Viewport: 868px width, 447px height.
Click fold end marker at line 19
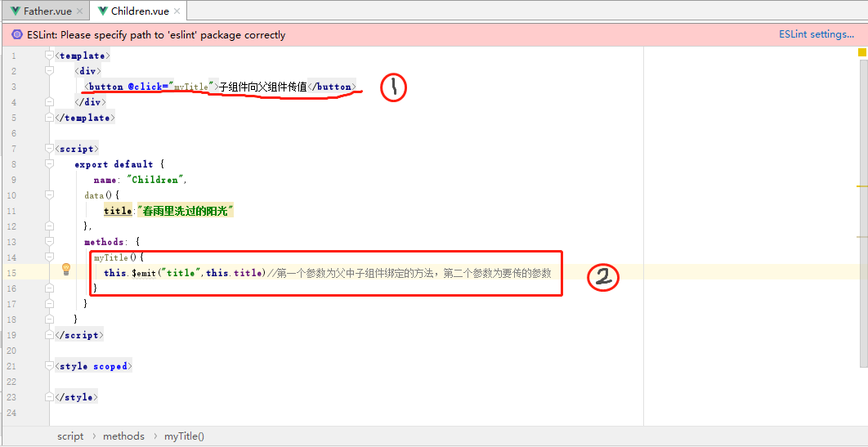click(x=49, y=335)
